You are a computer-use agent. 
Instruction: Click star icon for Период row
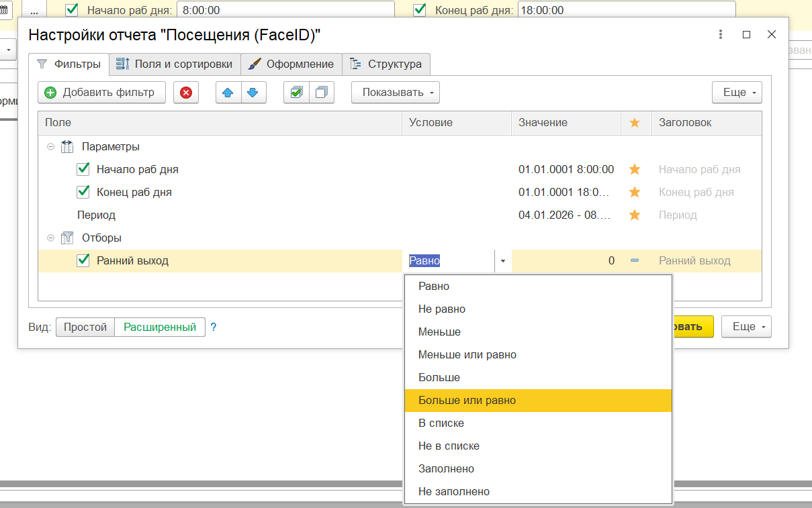tap(634, 215)
